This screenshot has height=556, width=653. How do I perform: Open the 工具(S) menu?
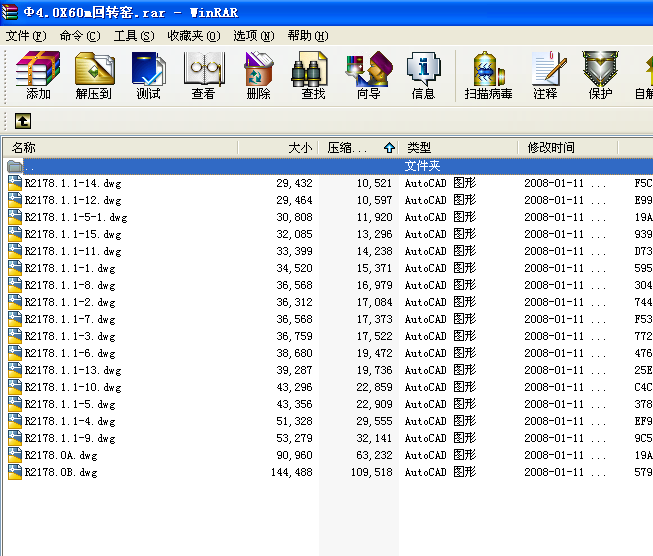[134, 36]
